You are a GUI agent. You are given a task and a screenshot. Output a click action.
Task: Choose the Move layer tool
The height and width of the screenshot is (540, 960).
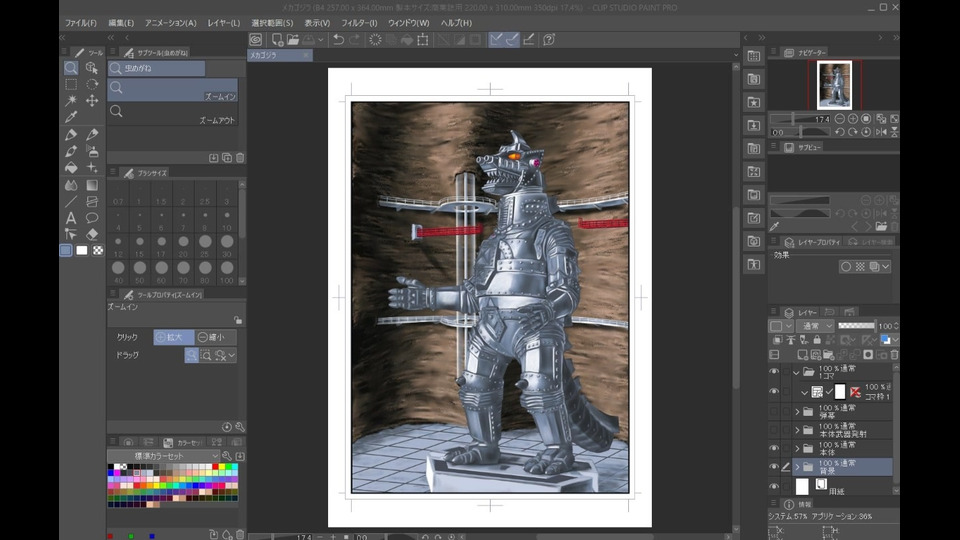point(92,100)
